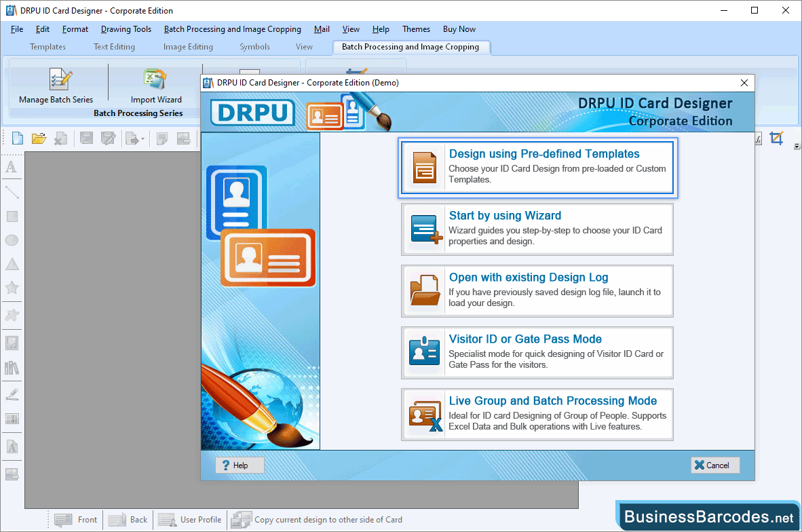Open the Buy Now menu
Screen dimensions: 802x532
[459, 29]
